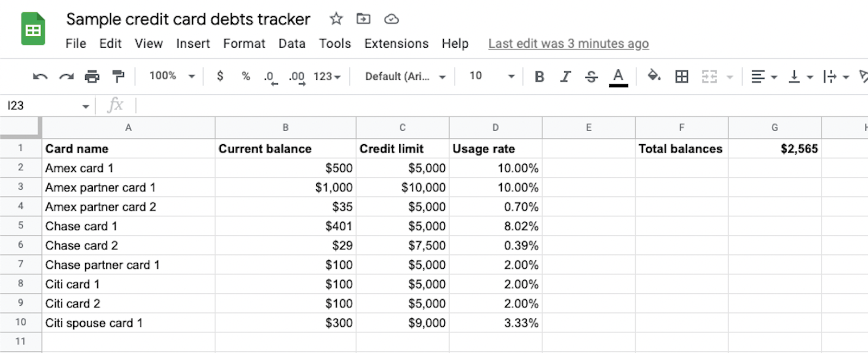Click the Select all corner box
The width and height of the screenshot is (868, 353).
point(21,127)
